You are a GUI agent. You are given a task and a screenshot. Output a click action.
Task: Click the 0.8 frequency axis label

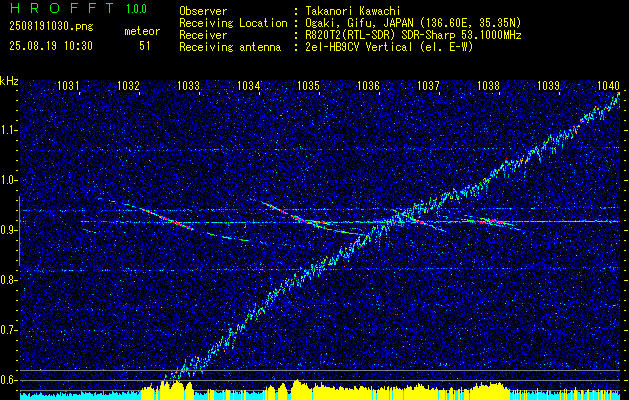click(8, 280)
